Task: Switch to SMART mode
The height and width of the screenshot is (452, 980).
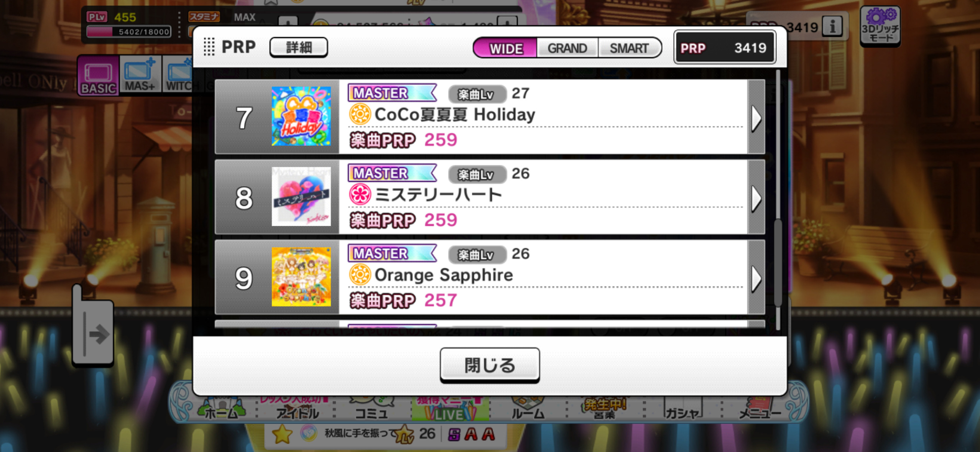Action: point(629,48)
